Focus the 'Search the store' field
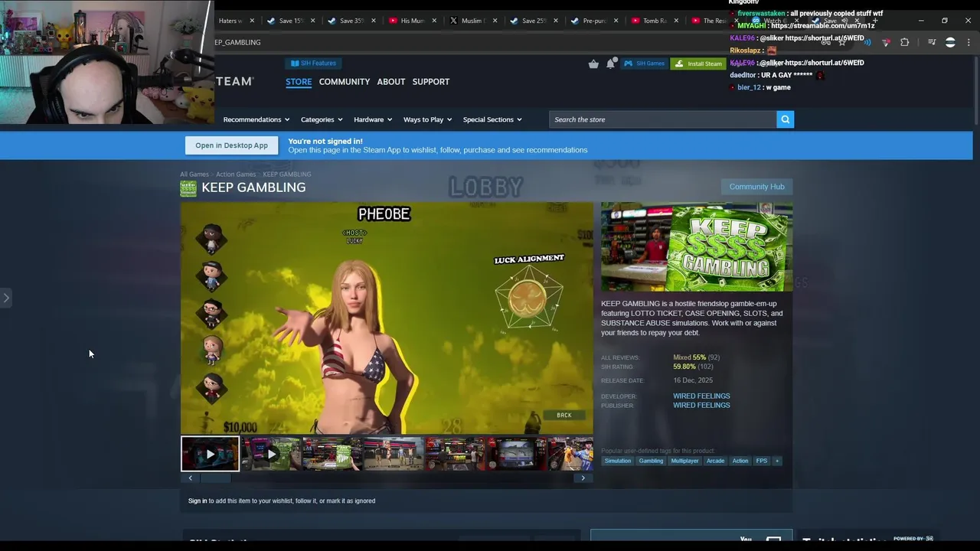Image resolution: width=980 pixels, height=551 pixels. (662, 119)
